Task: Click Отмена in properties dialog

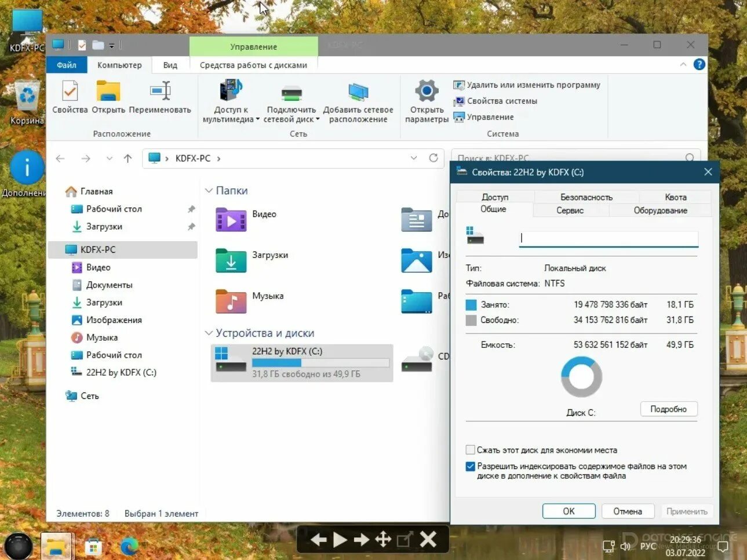Action: [628, 511]
